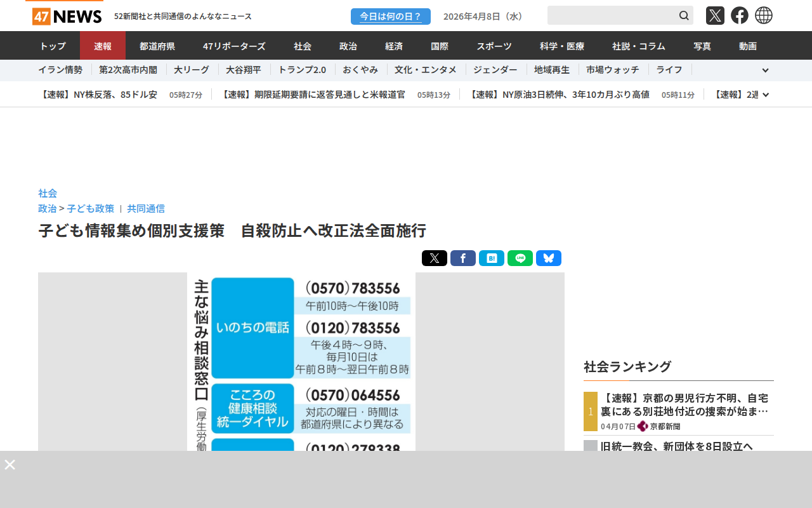This screenshot has width=812, height=508.
Task: Click the search input field
Action: [610, 16]
